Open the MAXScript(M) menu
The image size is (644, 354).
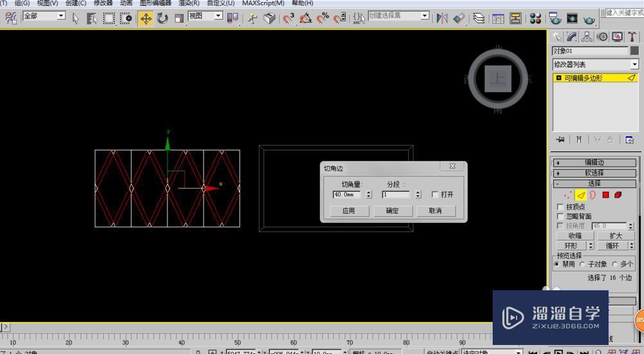click(263, 3)
